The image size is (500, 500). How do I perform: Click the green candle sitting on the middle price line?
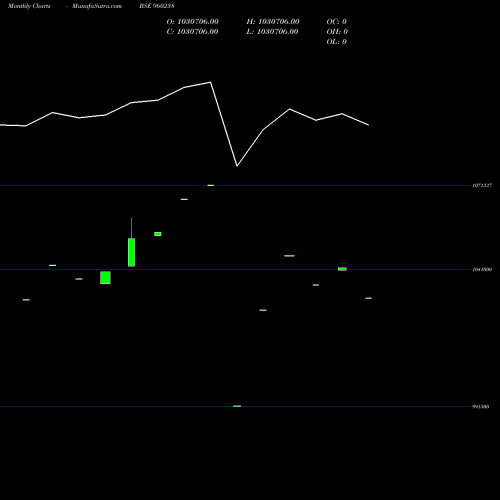(342, 269)
